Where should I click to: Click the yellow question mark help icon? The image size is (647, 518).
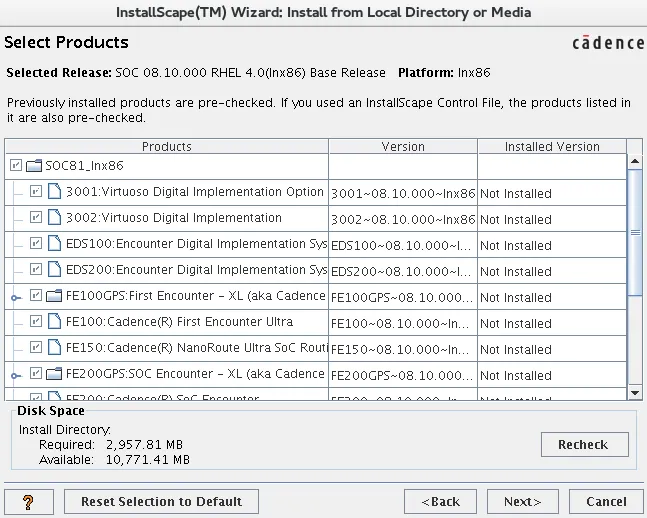[28, 501]
